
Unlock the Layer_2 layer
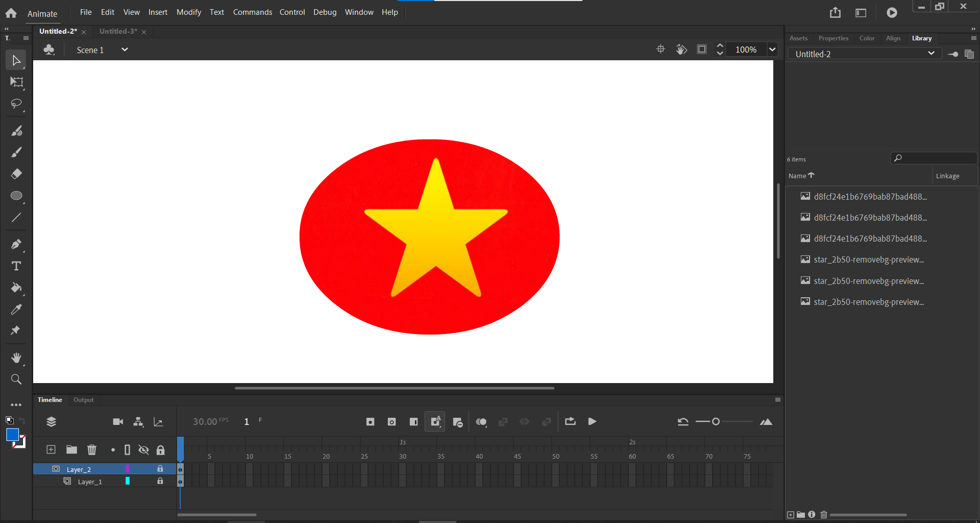tap(160, 469)
